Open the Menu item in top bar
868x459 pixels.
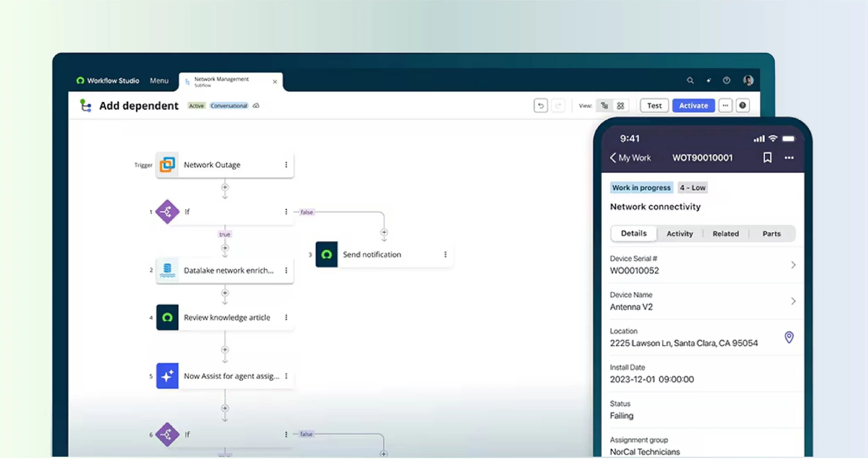(159, 81)
